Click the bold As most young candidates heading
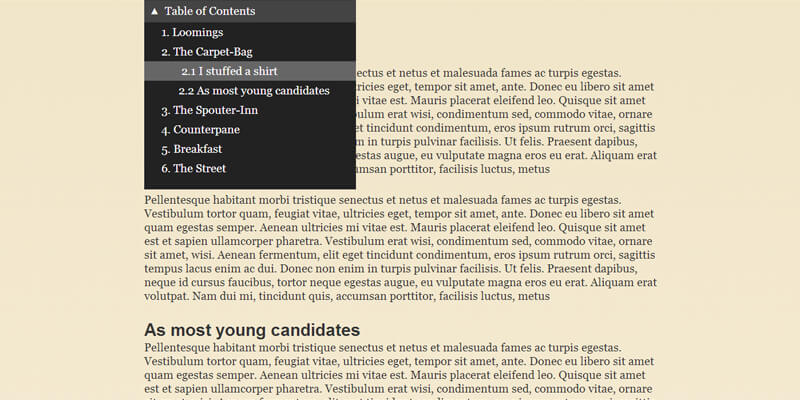The width and height of the screenshot is (800, 400). point(251,330)
